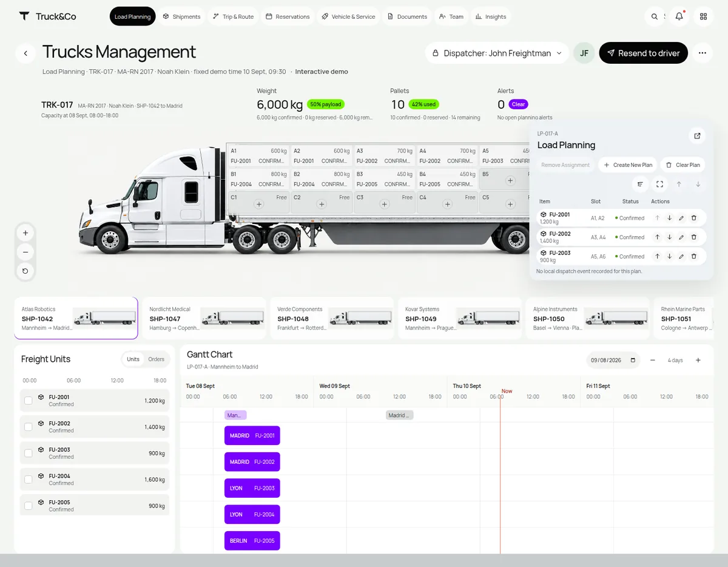Check the FU-2003 freight unit
Image resolution: width=728 pixels, height=567 pixels.
point(28,453)
